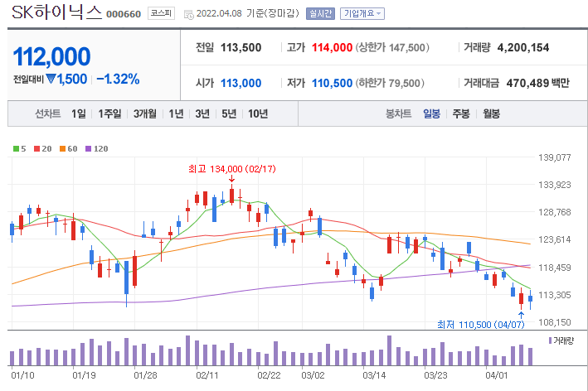Click the 108,150 price axis label
This screenshot has height=391, width=588.
coord(555,322)
